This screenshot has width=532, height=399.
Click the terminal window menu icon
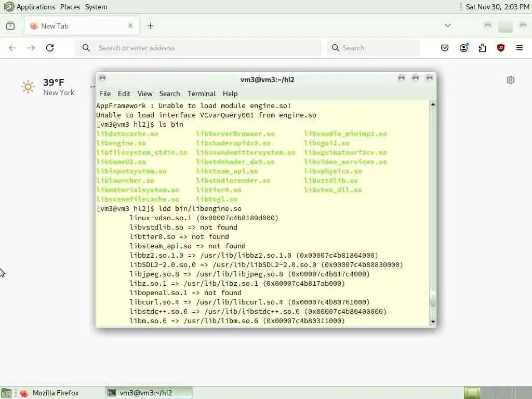coord(102,78)
